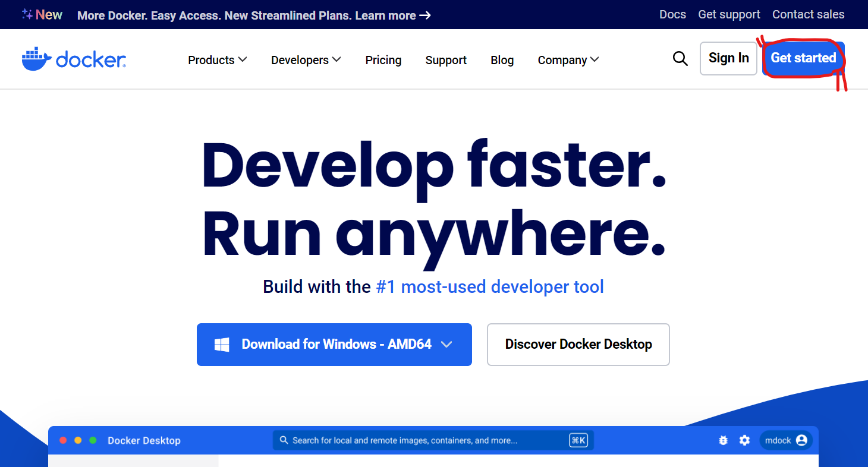The width and height of the screenshot is (868, 467).
Task: Click Download for Windows - AMD64
Action: click(x=334, y=345)
